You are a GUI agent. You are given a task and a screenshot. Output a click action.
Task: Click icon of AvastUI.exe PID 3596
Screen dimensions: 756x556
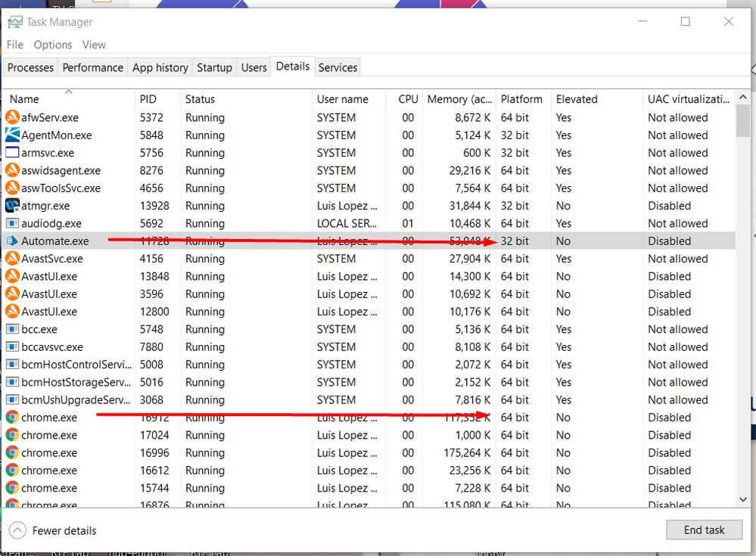coord(12,294)
